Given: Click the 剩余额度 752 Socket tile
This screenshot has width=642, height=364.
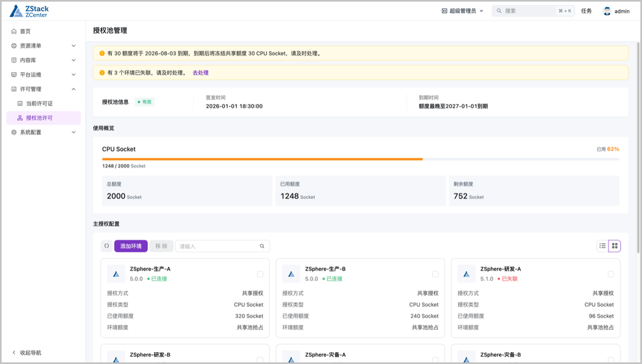Looking at the screenshot, I should [534, 191].
